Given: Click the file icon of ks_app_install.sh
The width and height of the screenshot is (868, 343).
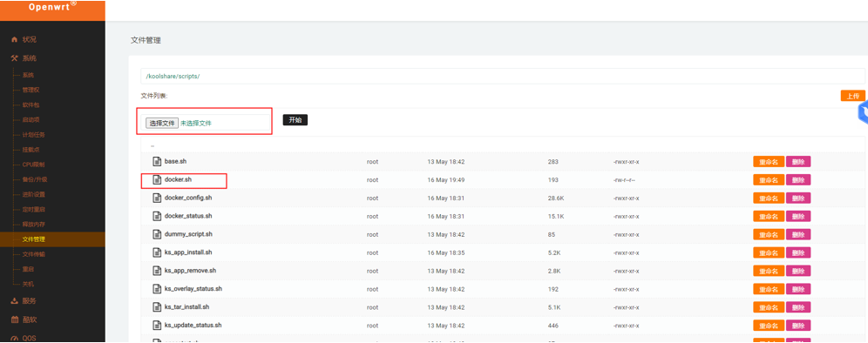Looking at the screenshot, I should coord(157,252).
